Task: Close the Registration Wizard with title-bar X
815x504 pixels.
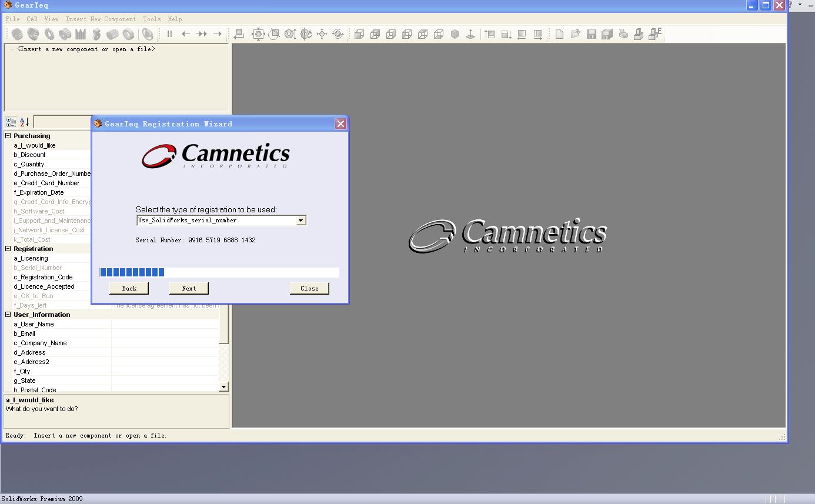Action: pyautogui.click(x=340, y=124)
